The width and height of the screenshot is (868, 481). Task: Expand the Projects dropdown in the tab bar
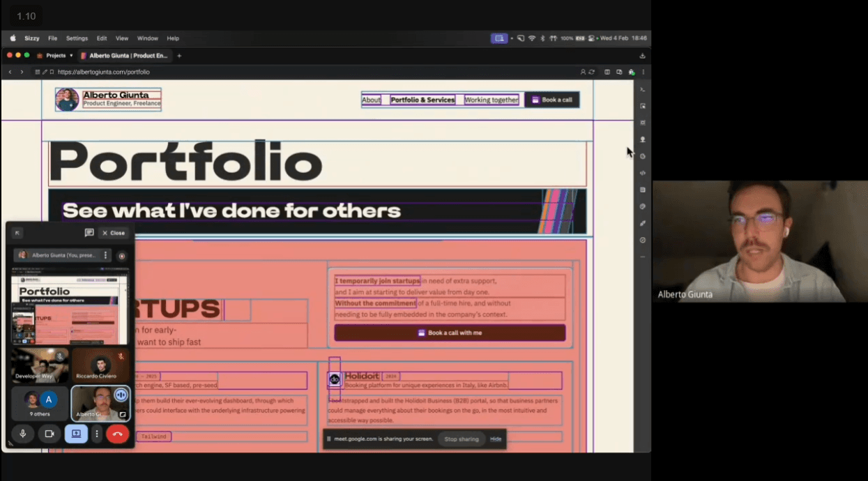pyautogui.click(x=55, y=56)
